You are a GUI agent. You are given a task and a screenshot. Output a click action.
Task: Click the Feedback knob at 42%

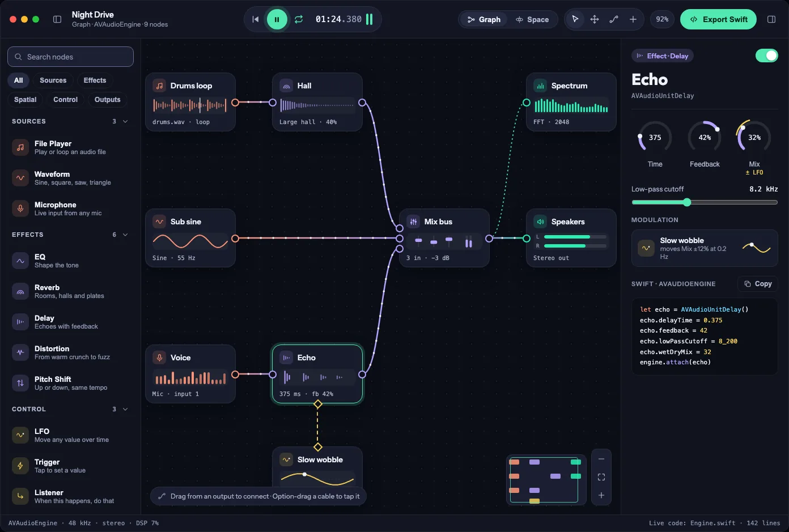[705, 137]
